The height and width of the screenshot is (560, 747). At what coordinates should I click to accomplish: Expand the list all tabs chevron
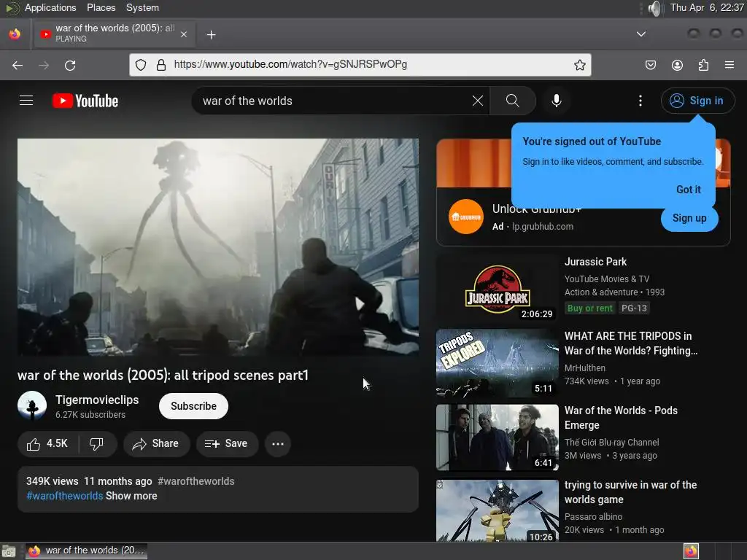641,34
